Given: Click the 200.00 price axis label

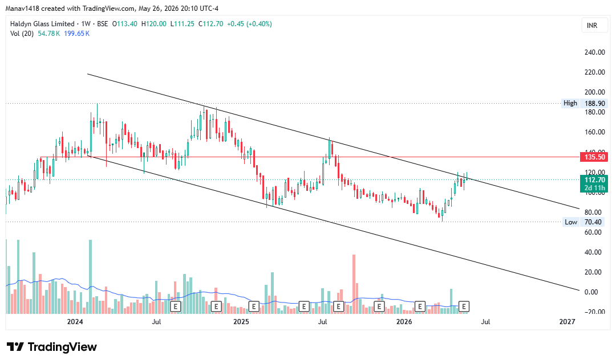Looking at the screenshot, I should [x=594, y=92].
